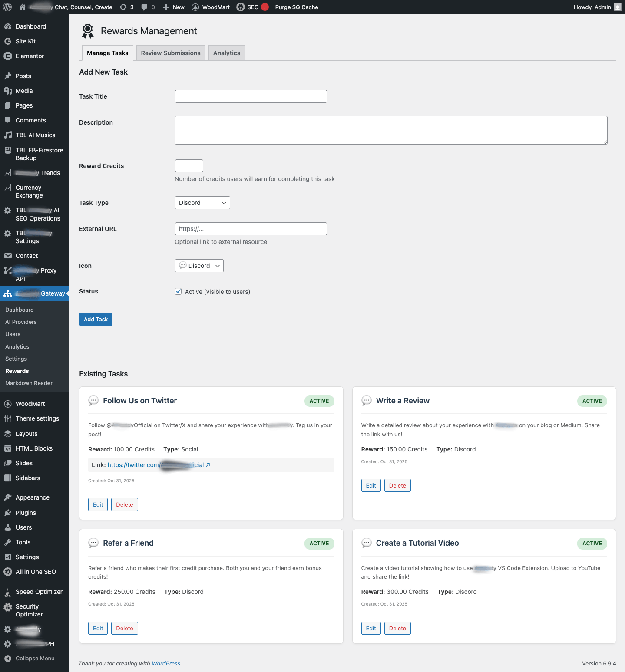Delete the Follow Us on Twitter task

(124, 504)
